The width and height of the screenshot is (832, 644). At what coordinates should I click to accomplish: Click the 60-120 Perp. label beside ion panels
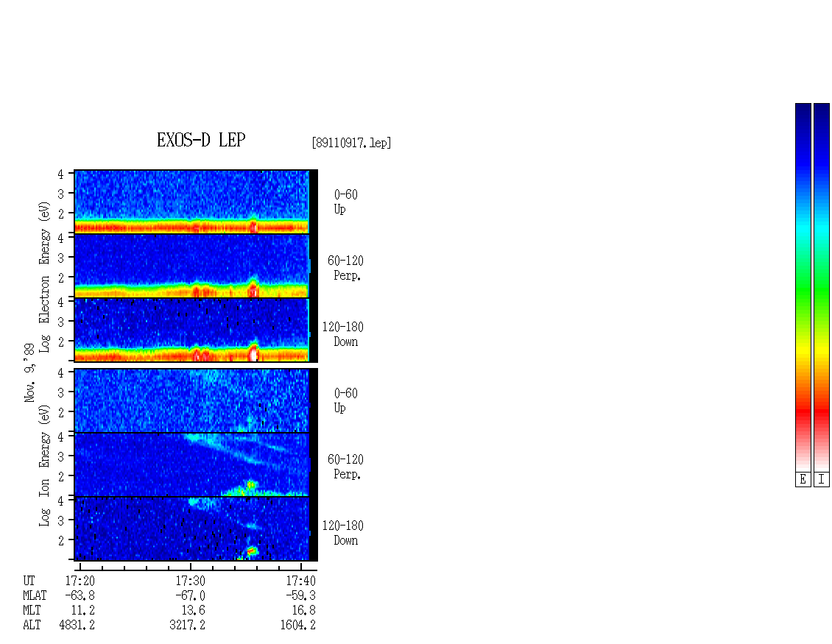345,467
